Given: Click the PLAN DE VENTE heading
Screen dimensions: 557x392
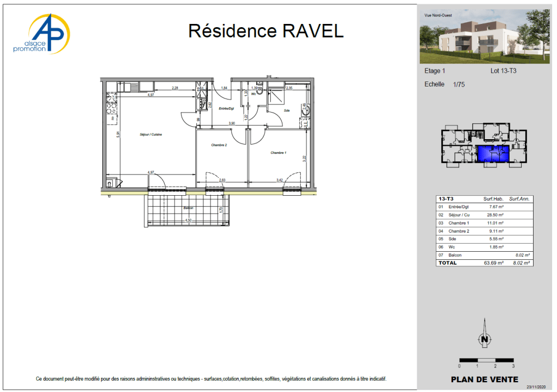Looking at the screenshot, I should point(485,379).
